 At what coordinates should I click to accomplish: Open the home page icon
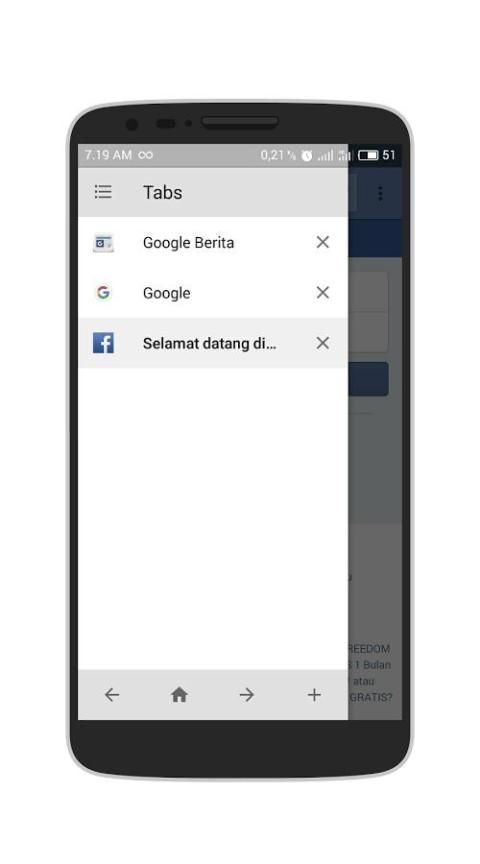(179, 695)
